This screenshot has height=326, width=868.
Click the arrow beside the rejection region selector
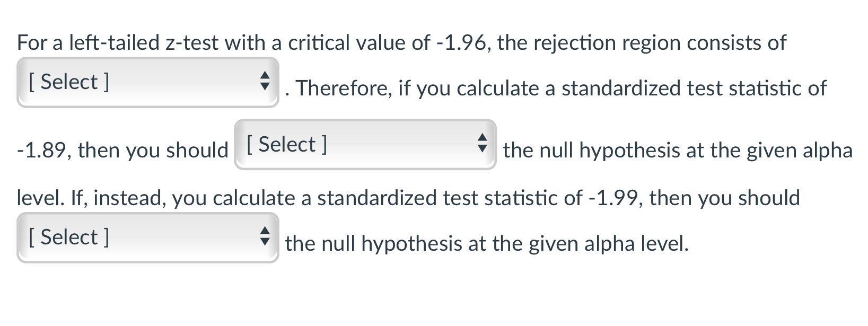265,82
